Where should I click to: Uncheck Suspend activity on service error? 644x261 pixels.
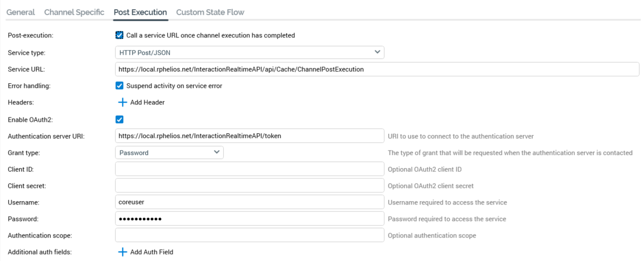point(119,85)
